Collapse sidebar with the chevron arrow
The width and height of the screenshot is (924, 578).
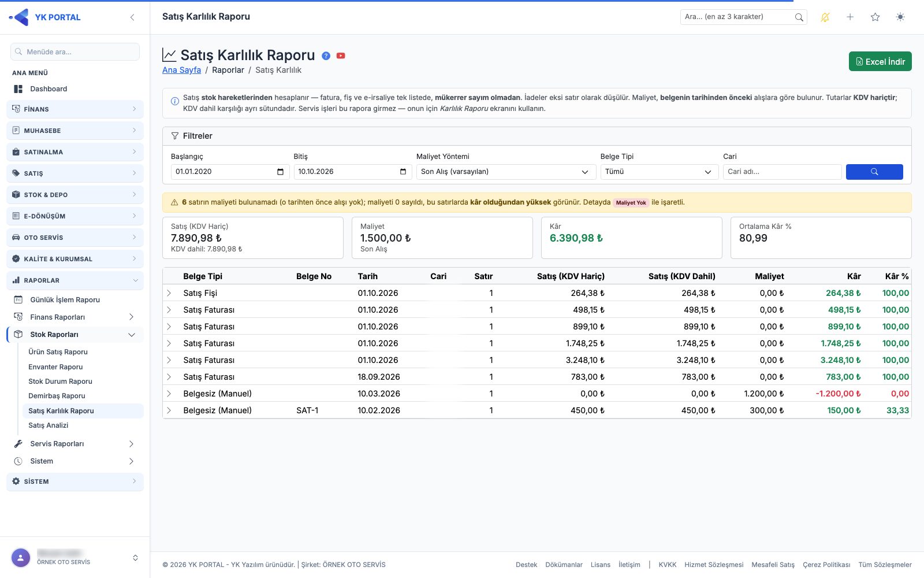pyautogui.click(x=132, y=17)
